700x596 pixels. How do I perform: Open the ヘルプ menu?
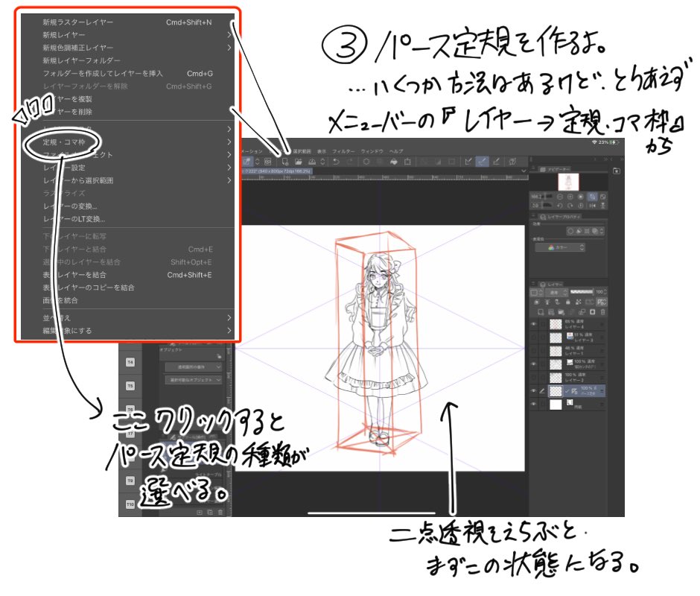point(396,151)
